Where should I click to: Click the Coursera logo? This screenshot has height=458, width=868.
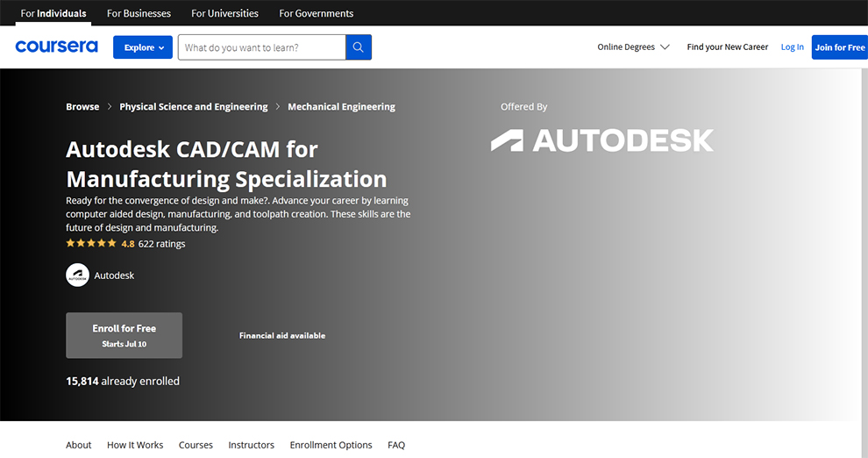[56, 47]
